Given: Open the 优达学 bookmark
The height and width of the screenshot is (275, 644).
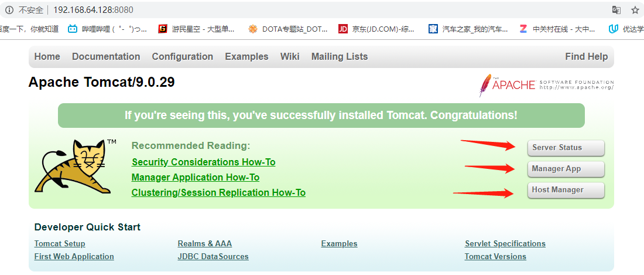Looking at the screenshot, I should pyautogui.click(x=626, y=29).
